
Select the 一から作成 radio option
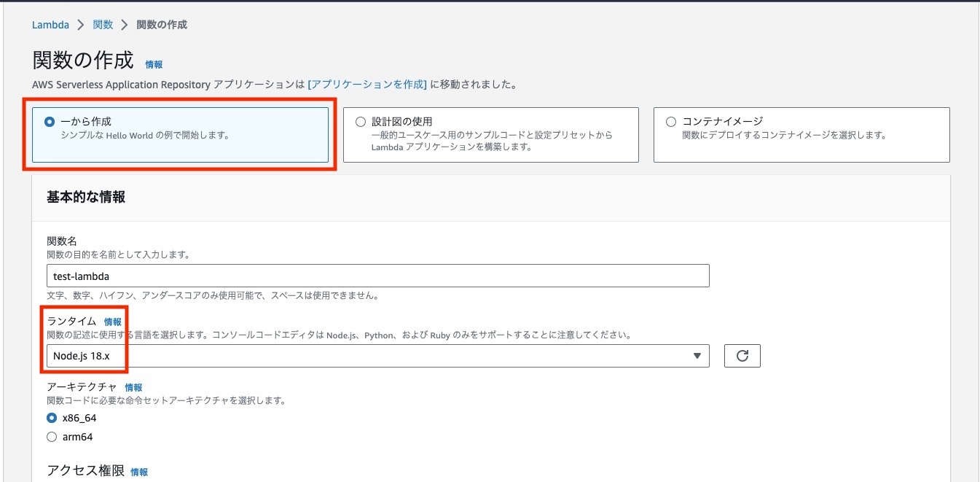[50, 122]
